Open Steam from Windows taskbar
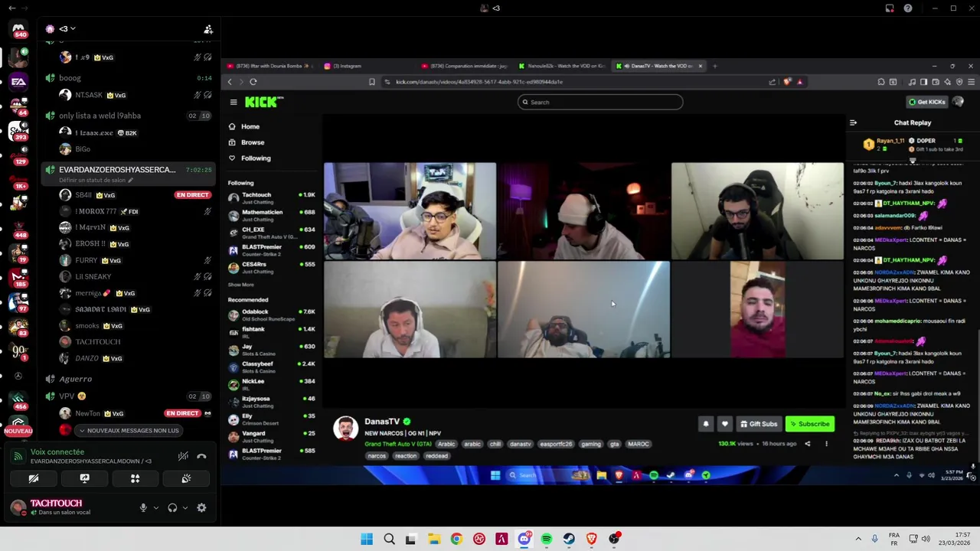980x551 pixels. pos(569,539)
